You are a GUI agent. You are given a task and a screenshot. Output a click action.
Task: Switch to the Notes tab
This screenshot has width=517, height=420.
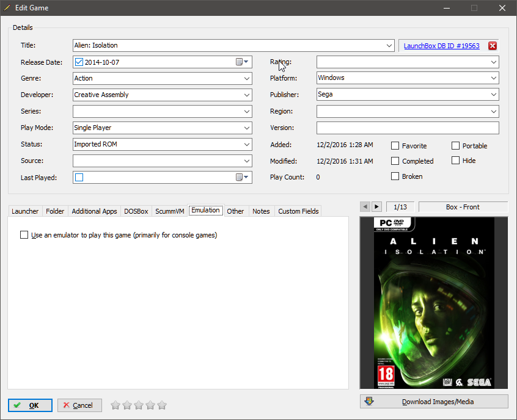[x=261, y=211]
